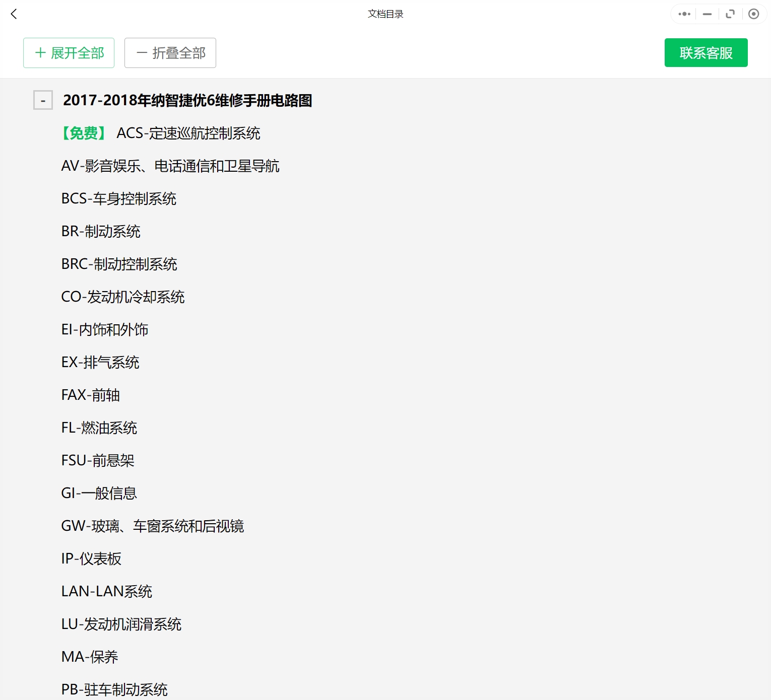Open the free ACS-定速巡航控制系统 chapter
The width and height of the screenshot is (771, 700).
tap(189, 133)
